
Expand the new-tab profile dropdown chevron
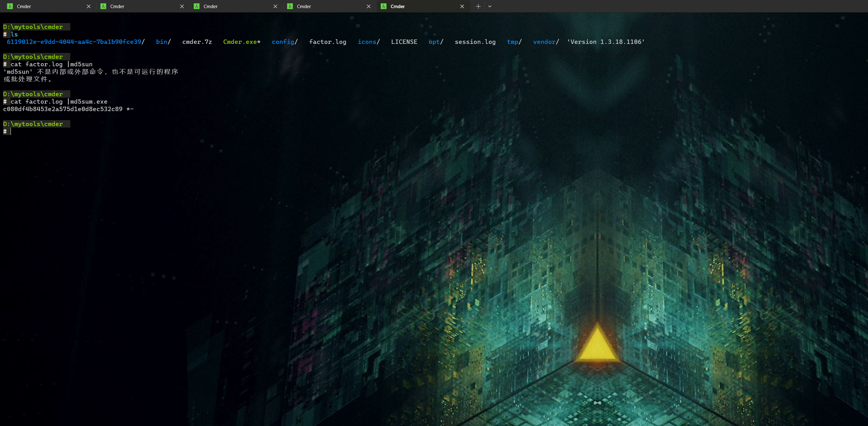point(490,7)
